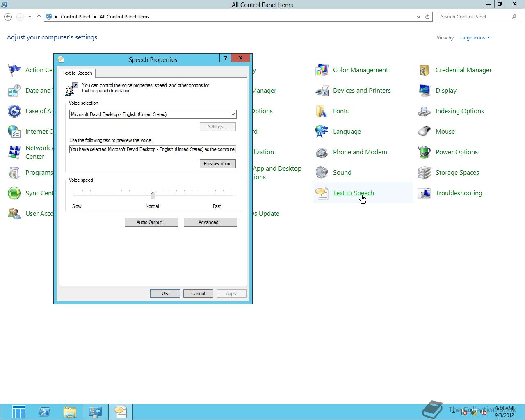Click the Sync Center icon
The height and width of the screenshot is (420, 525).
tap(14, 193)
